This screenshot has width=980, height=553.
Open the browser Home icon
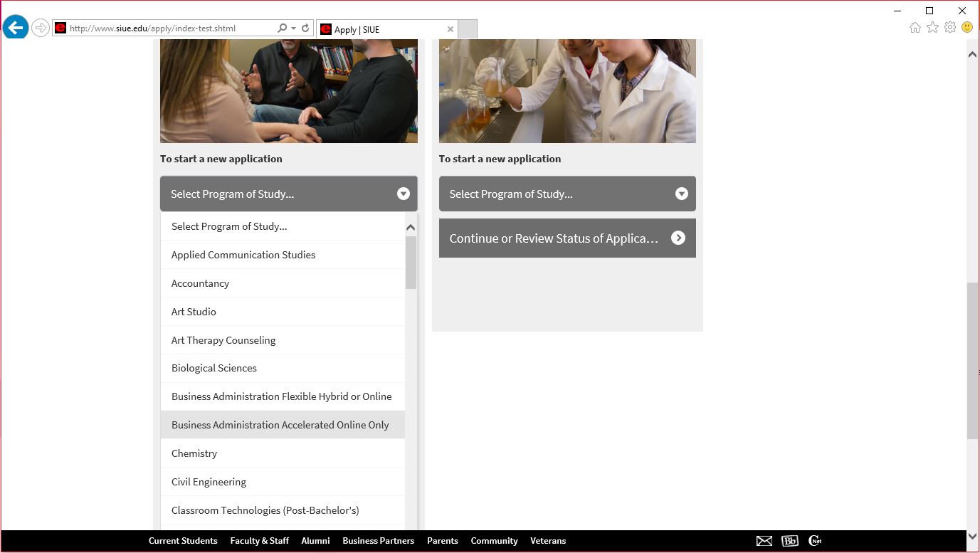(x=915, y=28)
